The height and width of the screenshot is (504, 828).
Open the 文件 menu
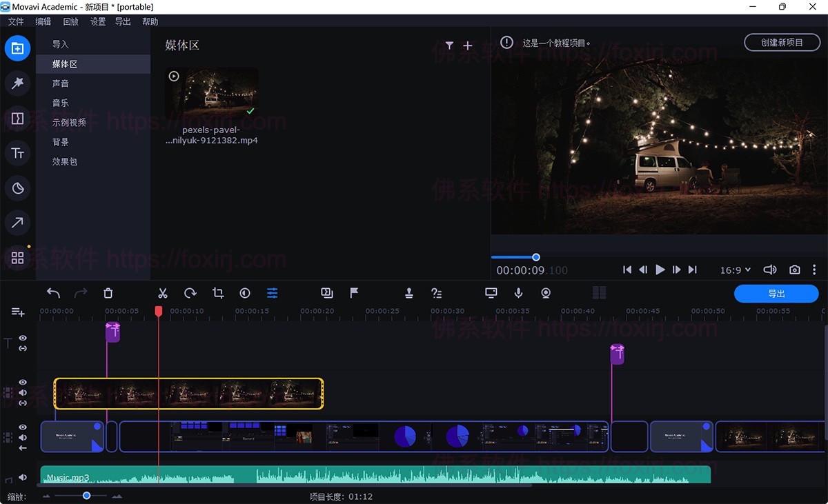click(16, 21)
